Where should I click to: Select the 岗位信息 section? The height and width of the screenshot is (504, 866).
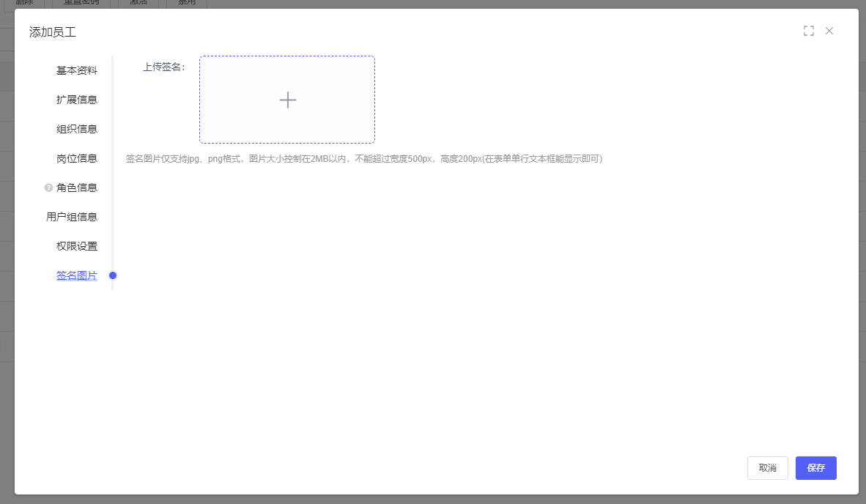[x=76, y=158]
